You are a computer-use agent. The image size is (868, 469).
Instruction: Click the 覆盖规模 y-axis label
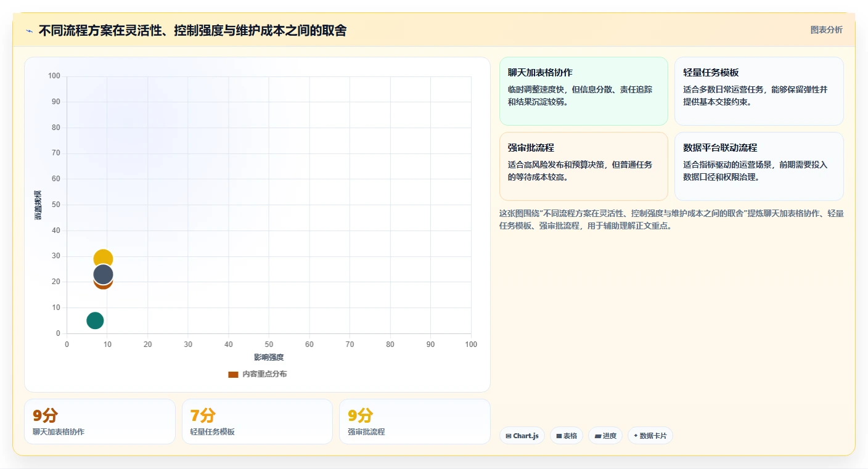point(38,205)
